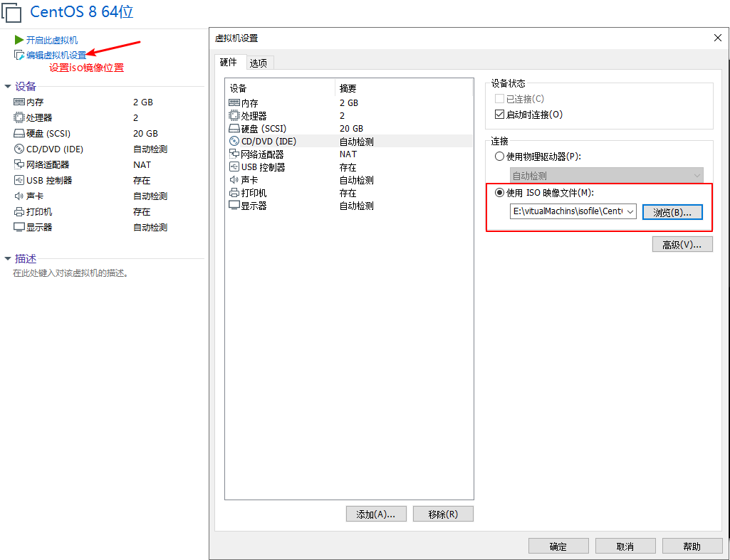
Task: Select 网络适配器 NAT row in dialog list
Action: (x=349, y=154)
